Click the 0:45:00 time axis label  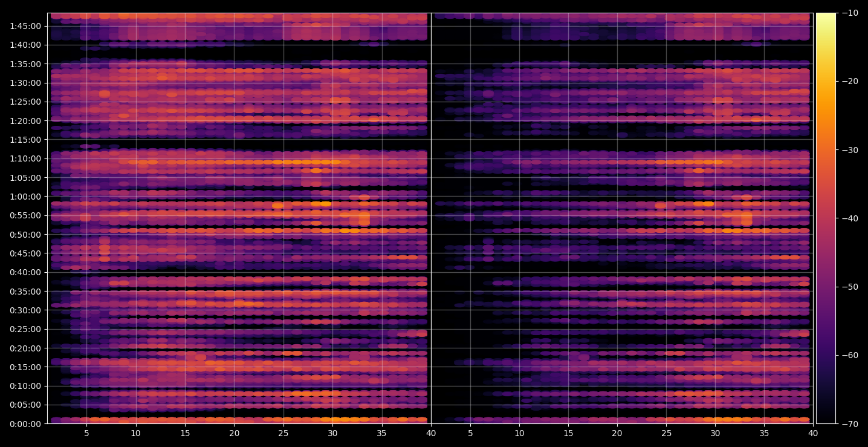[25, 253]
